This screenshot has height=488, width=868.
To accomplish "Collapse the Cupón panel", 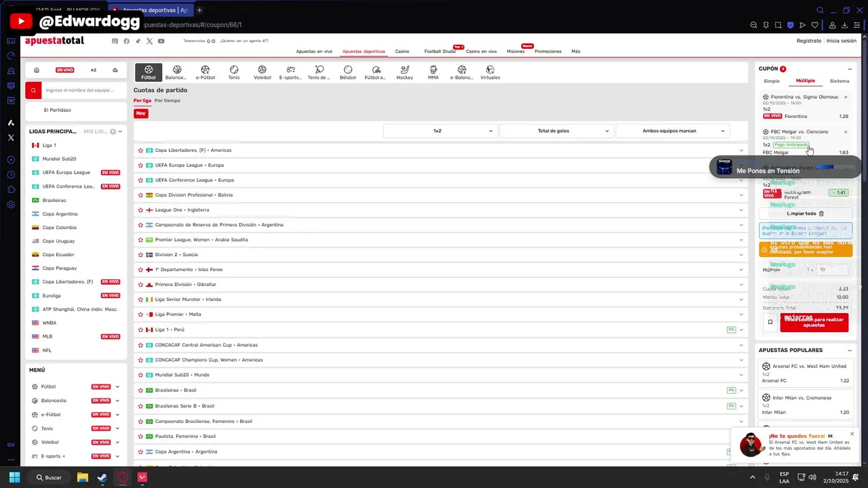I will (850, 69).
